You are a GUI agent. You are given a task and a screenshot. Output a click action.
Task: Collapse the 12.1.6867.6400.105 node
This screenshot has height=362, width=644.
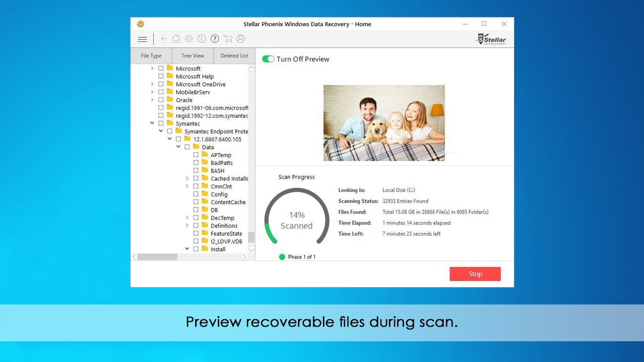coord(169,139)
